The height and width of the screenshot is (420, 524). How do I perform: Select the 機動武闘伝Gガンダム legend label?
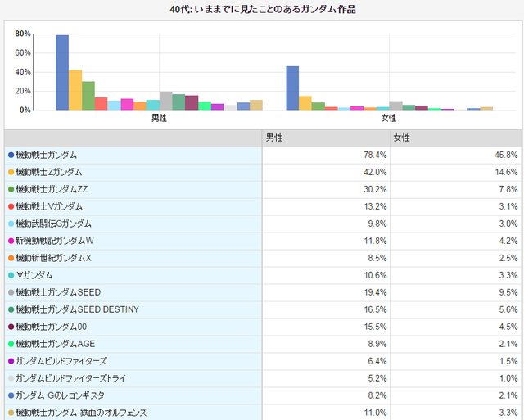[53, 224]
